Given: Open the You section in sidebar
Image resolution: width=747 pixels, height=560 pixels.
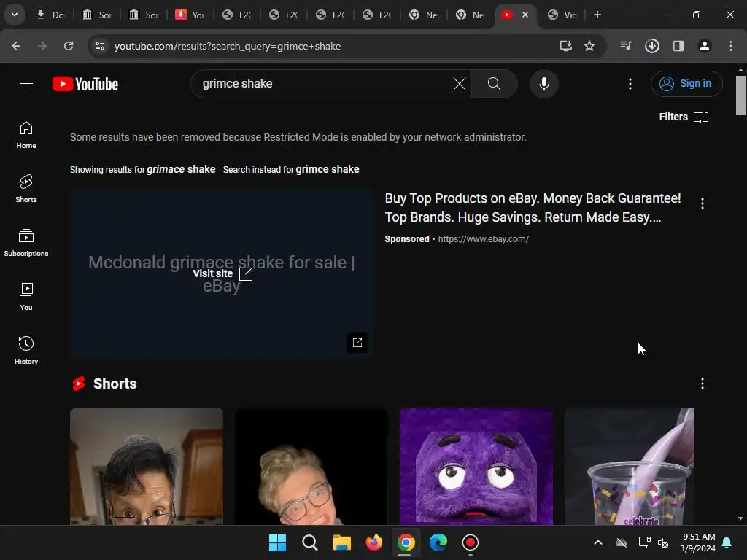Looking at the screenshot, I should 26,296.
